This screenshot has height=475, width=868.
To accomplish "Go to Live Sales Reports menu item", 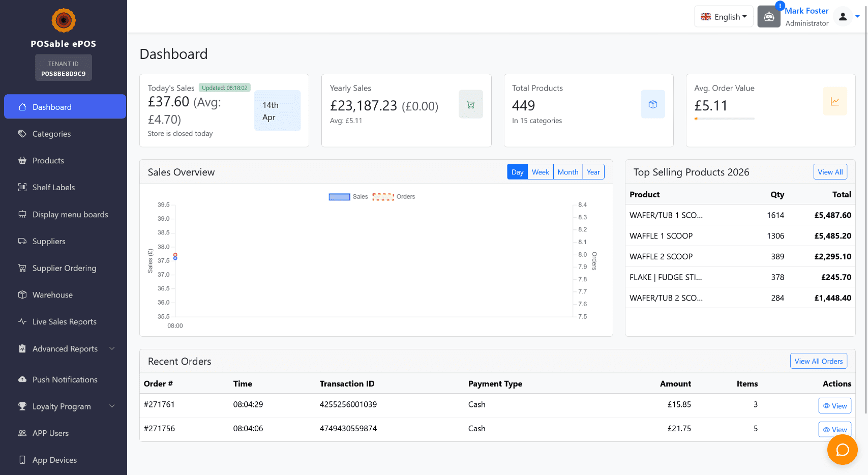I will [64, 321].
